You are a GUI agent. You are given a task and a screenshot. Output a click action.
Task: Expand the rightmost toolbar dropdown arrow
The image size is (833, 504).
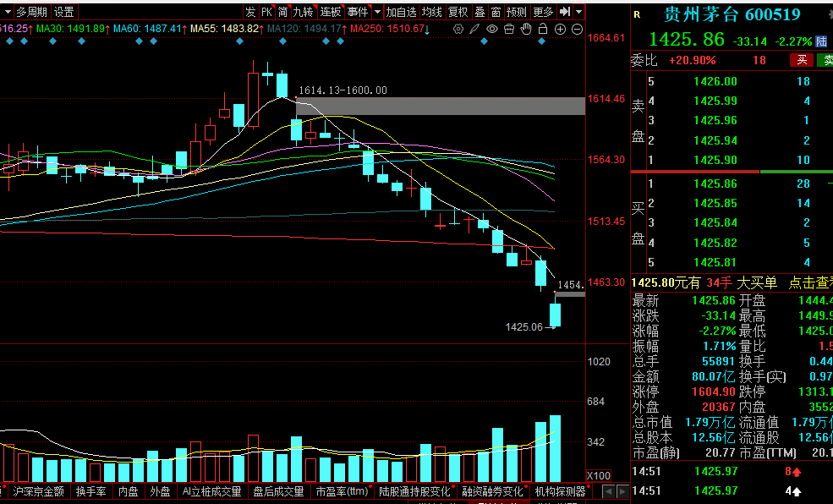pyautogui.click(x=579, y=12)
